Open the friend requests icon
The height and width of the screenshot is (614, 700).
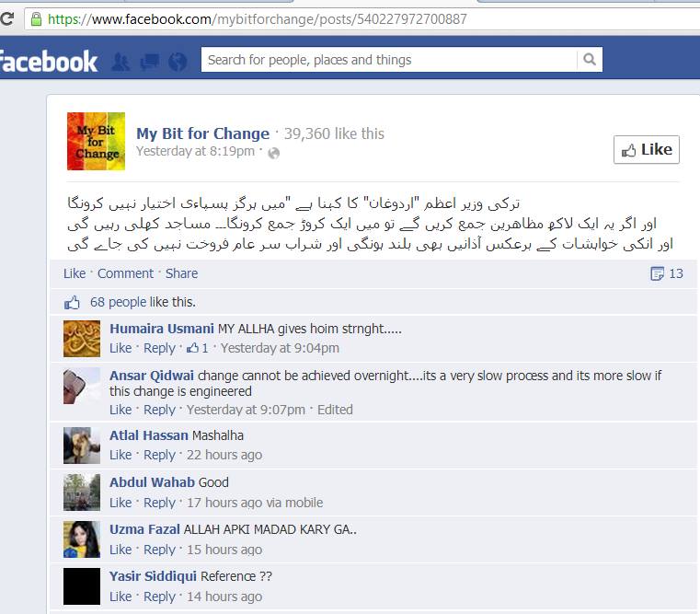[x=120, y=62]
